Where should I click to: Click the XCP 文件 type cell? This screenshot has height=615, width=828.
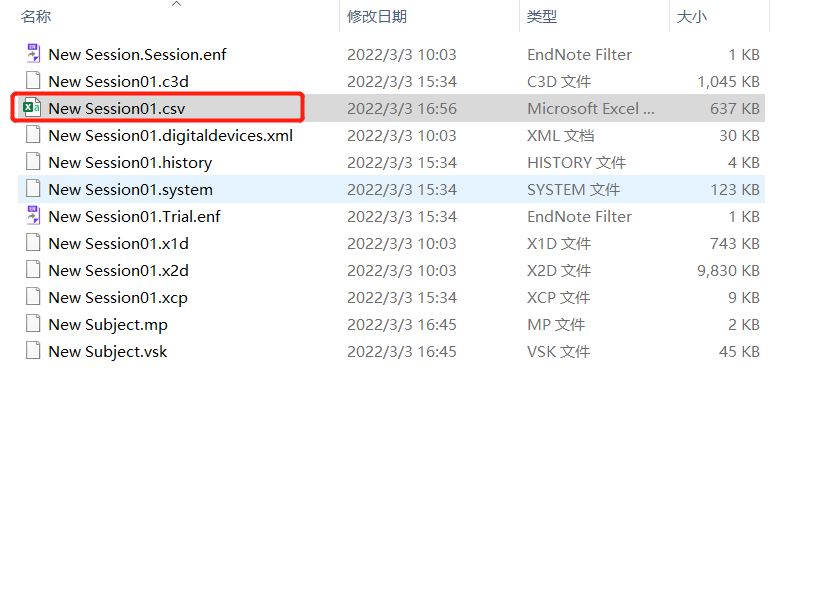point(558,298)
